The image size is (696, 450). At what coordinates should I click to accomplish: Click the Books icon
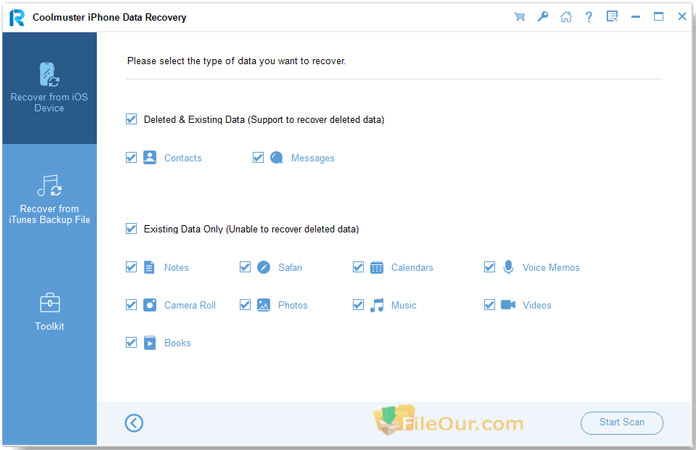click(150, 343)
